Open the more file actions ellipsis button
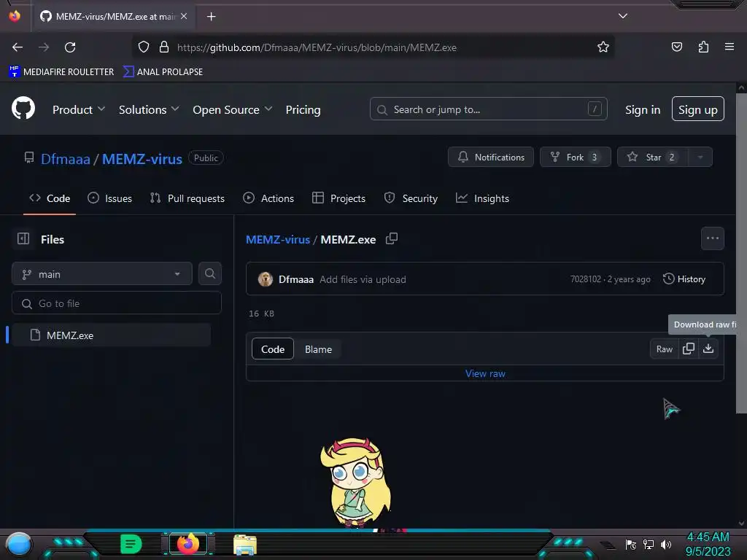This screenshot has height=560, width=747. [712, 238]
